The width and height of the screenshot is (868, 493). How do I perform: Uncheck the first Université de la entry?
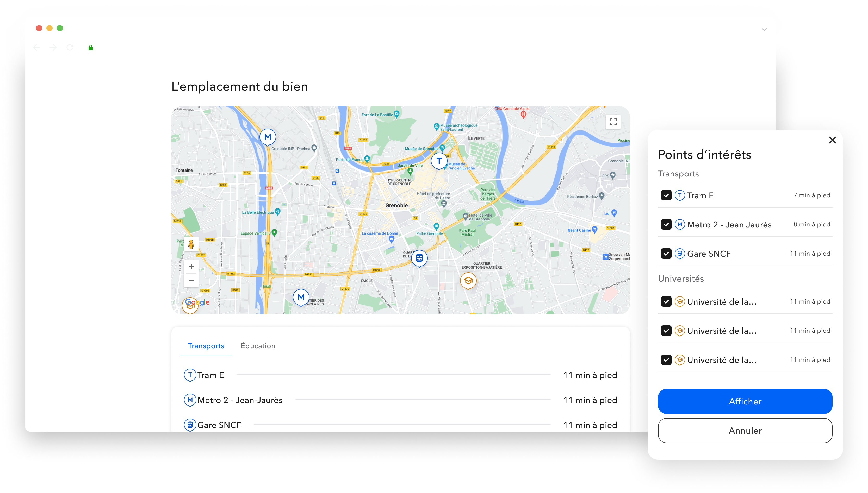(666, 301)
